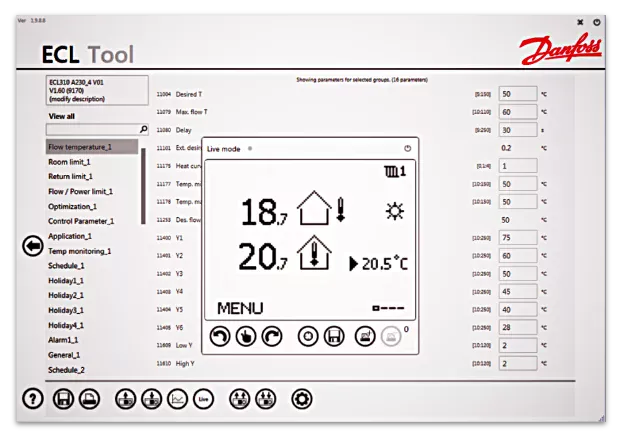Click the Danfoss logo

click(561, 49)
